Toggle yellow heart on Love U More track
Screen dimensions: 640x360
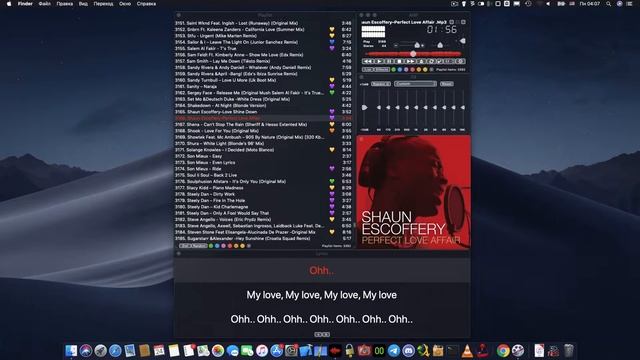(332, 80)
